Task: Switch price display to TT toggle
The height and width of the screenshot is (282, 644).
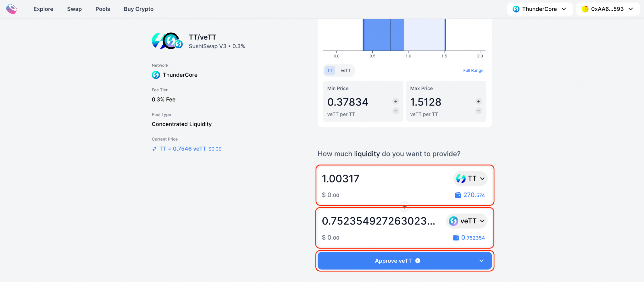Action: pos(330,70)
